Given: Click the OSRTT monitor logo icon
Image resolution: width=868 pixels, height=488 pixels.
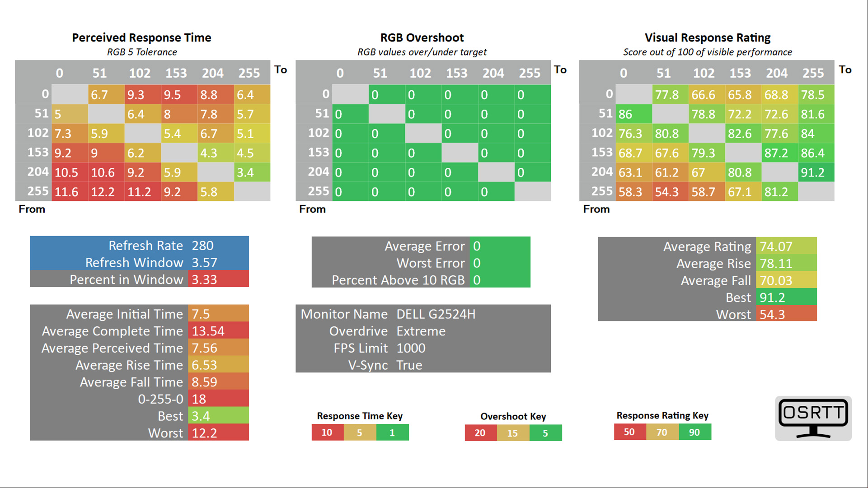Looking at the screenshot, I should pyautogui.click(x=813, y=418).
